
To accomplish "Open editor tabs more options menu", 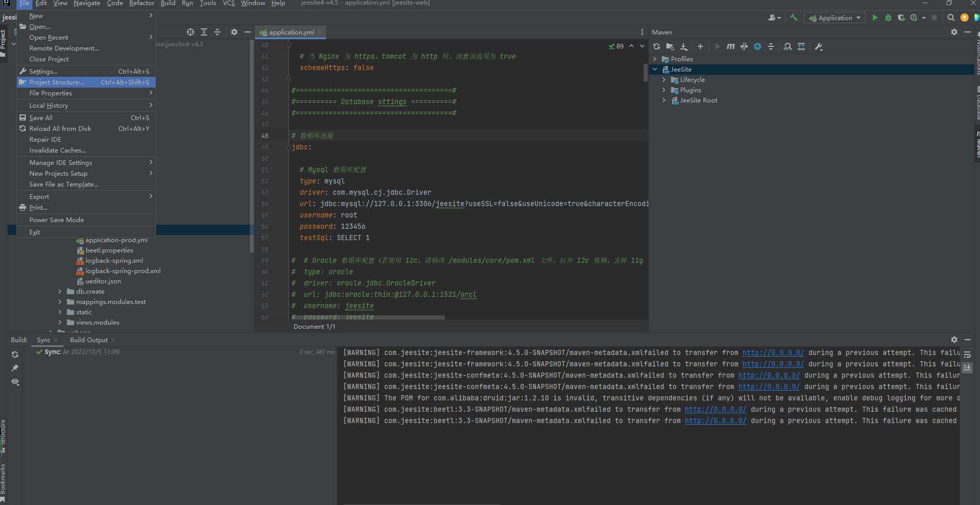I will tap(642, 32).
